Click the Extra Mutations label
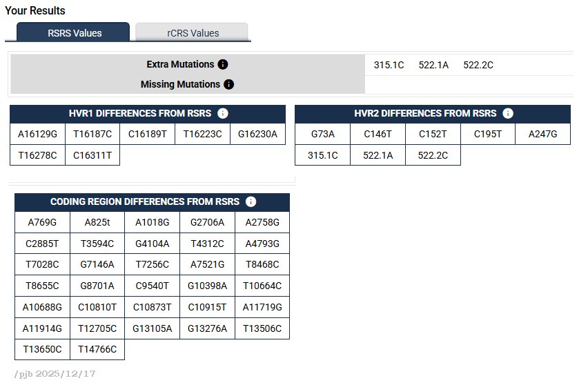This screenshot has width=588, height=385. pyautogui.click(x=180, y=64)
